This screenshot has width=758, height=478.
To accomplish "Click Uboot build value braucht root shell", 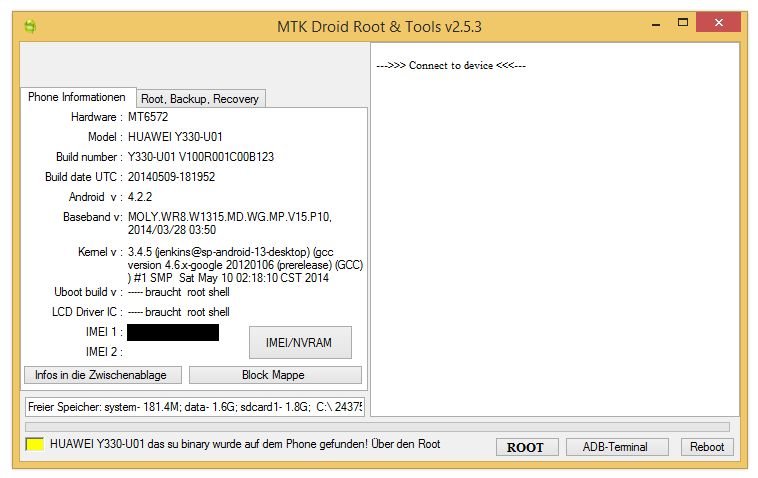I will coord(178,292).
